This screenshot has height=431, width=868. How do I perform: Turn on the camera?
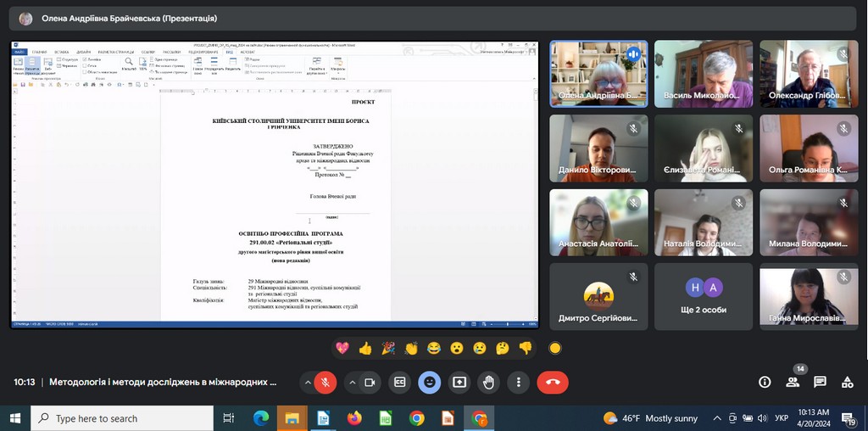[370, 383]
